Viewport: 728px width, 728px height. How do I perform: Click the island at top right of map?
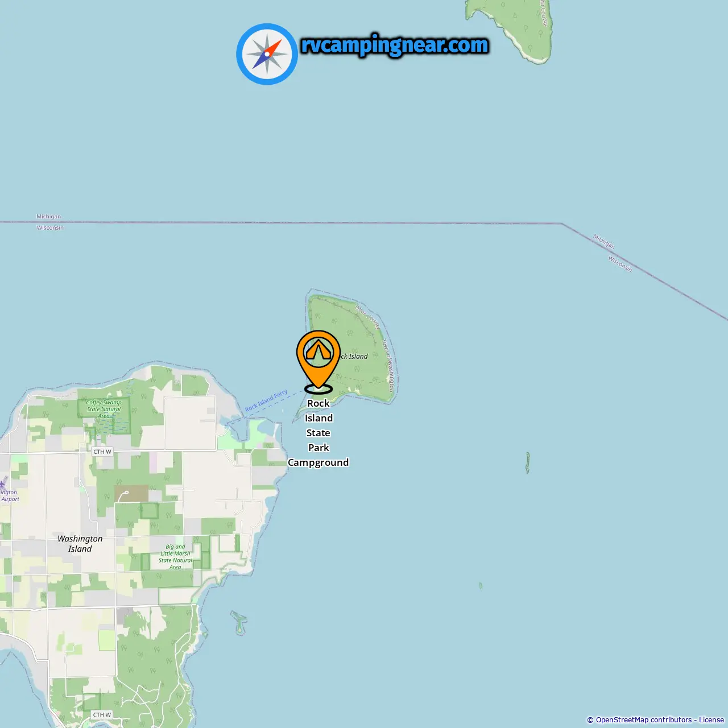[x=519, y=30]
